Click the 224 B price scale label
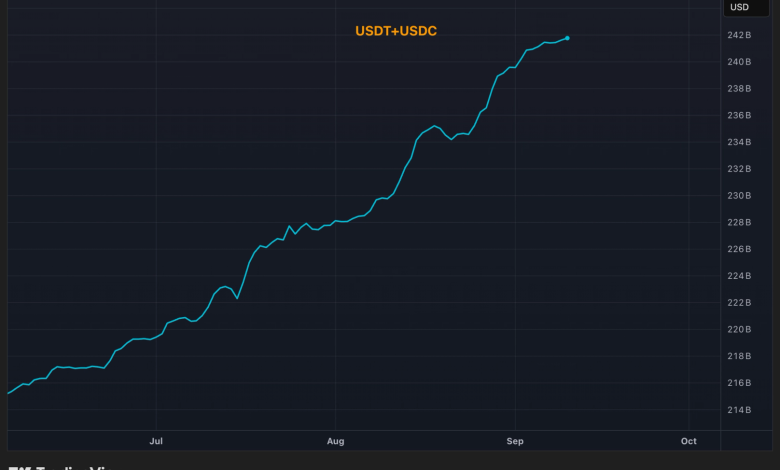This screenshot has width=780, height=470. click(x=740, y=276)
